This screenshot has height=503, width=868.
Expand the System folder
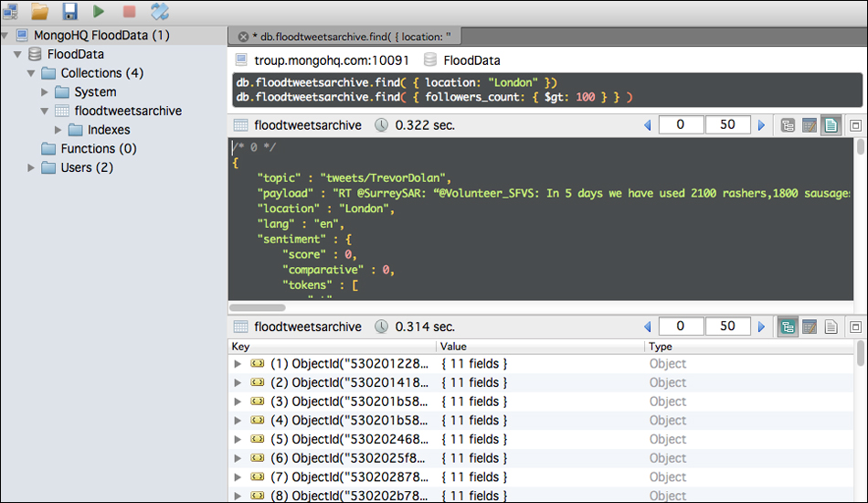(45, 92)
